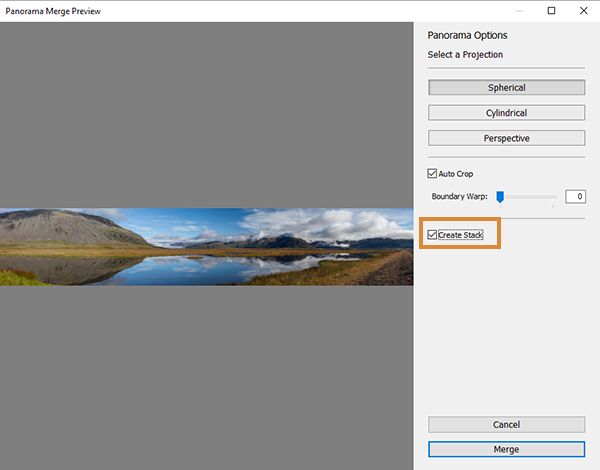The height and width of the screenshot is (470, 600).
Task: Close the Panorama Merge Preview window
Action: 584,11
